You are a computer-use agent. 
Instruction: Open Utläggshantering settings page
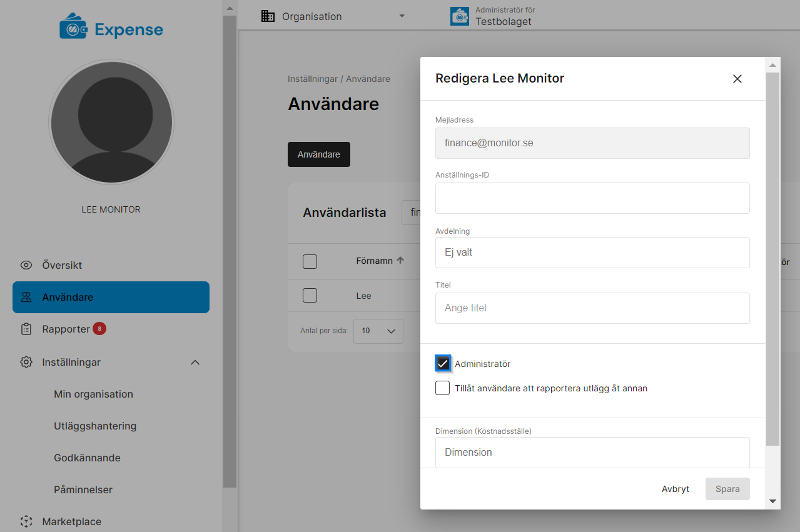[95, 426]
